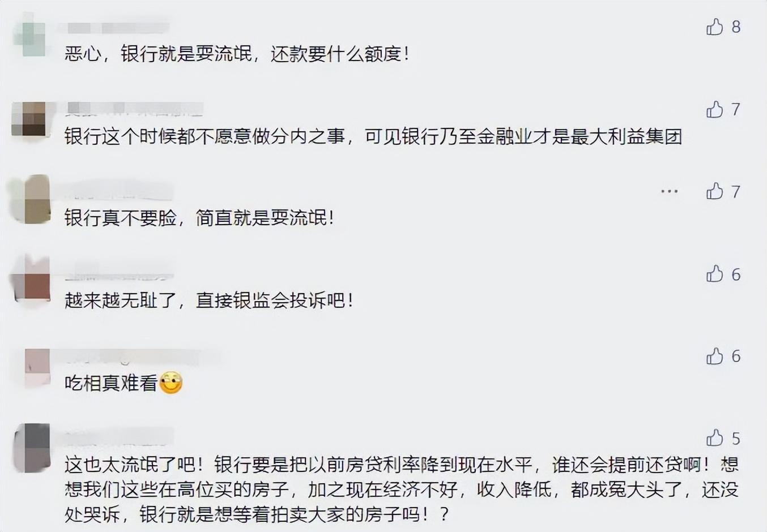This screenshot has height=532, width=767.
Task: Click the comment text "越来越无耻了，直接银监会投诉吧！"
Action: click(209, 300)
